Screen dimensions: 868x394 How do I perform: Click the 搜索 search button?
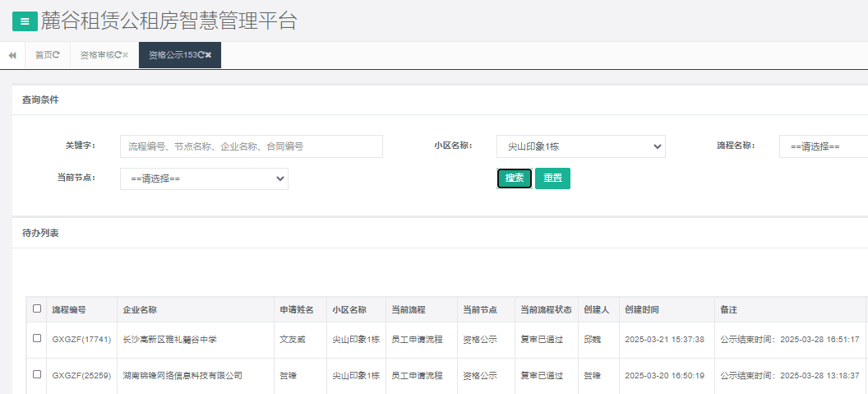pos(515,178)
